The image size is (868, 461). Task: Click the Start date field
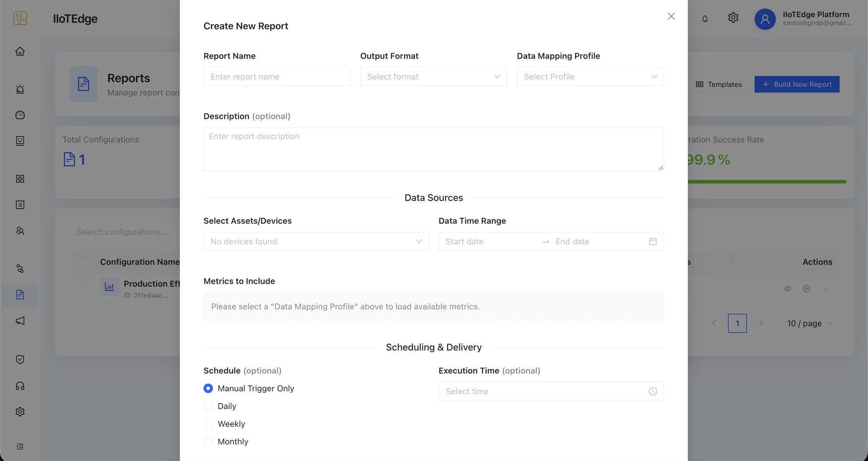click(x=491, y=241)
